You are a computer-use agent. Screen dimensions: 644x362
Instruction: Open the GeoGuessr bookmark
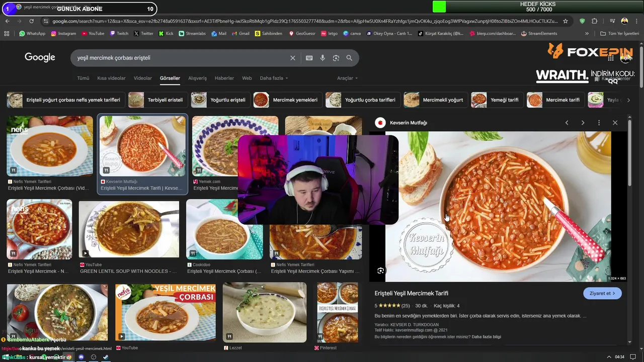coord(302,34)
